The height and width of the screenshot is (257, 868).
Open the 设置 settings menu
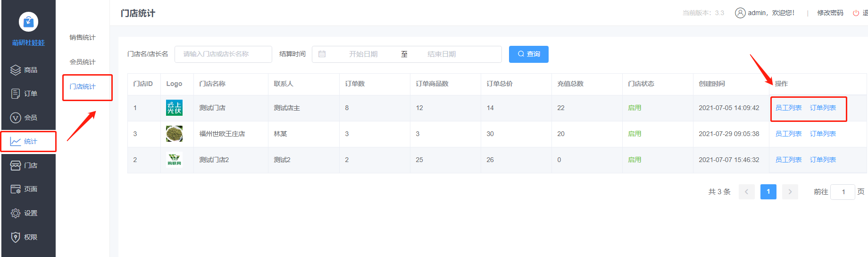[28, 213]
